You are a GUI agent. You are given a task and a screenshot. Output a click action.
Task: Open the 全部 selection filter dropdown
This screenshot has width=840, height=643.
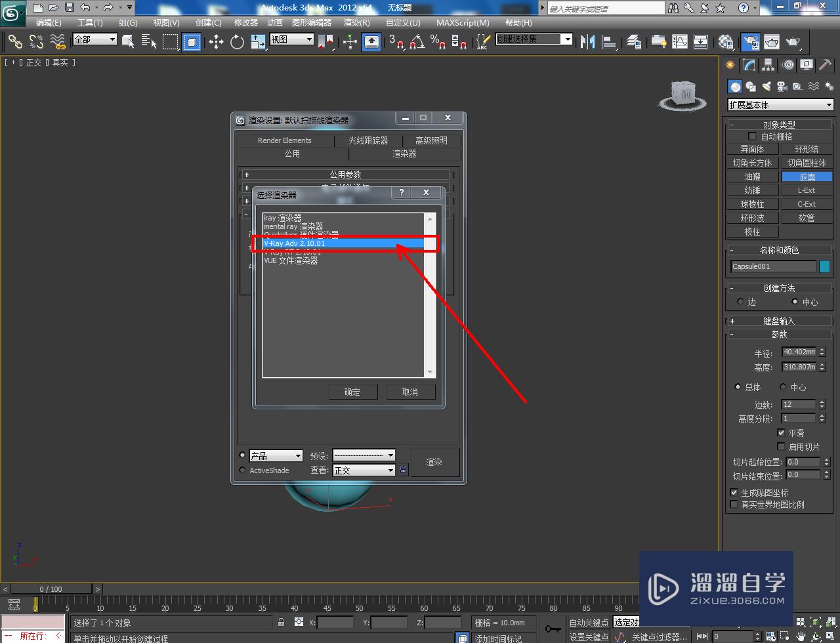[x=94, y=39]
